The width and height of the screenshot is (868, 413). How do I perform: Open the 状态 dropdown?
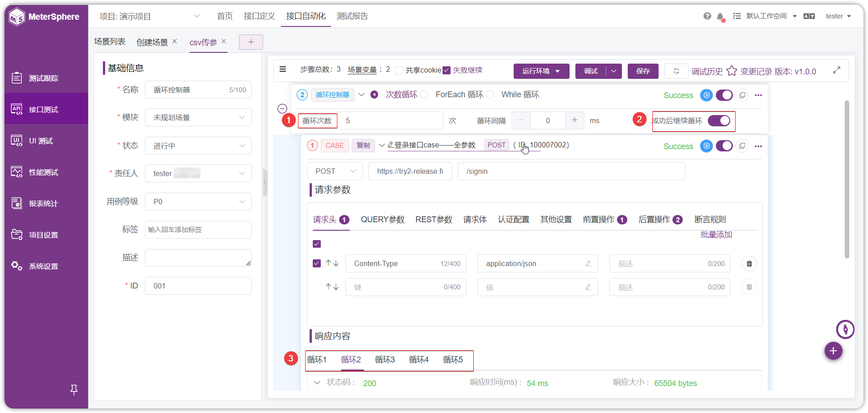(x=198, y=146)
